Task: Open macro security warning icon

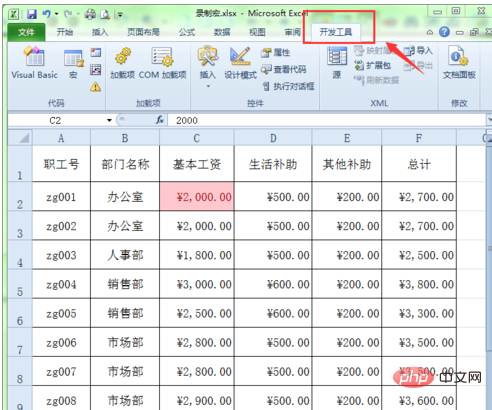Action: pos(96,87)
